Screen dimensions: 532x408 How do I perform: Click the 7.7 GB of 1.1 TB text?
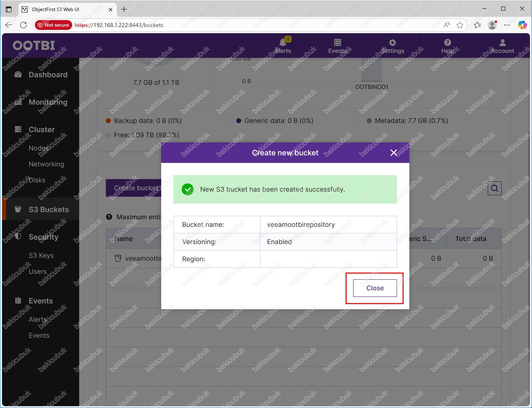click(156, 83)
